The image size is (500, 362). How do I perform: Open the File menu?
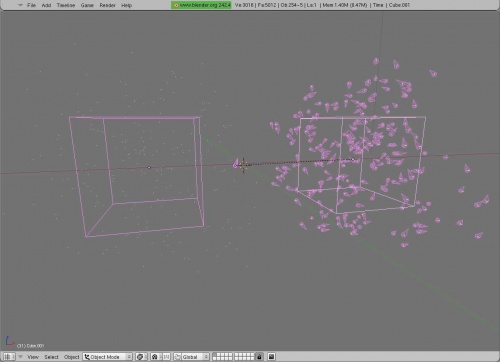(x=31, y=5)
